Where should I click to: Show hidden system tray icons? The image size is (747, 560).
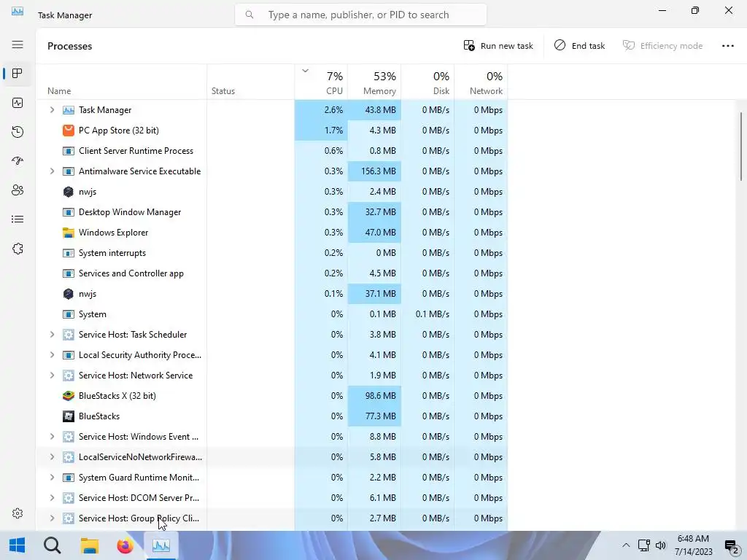[626, 545]
